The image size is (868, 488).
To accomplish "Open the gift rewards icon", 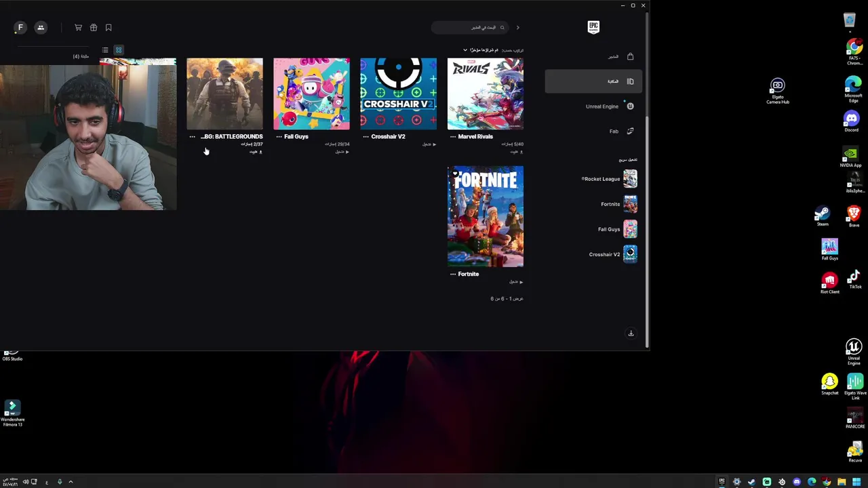I will (x=94, y=28).
